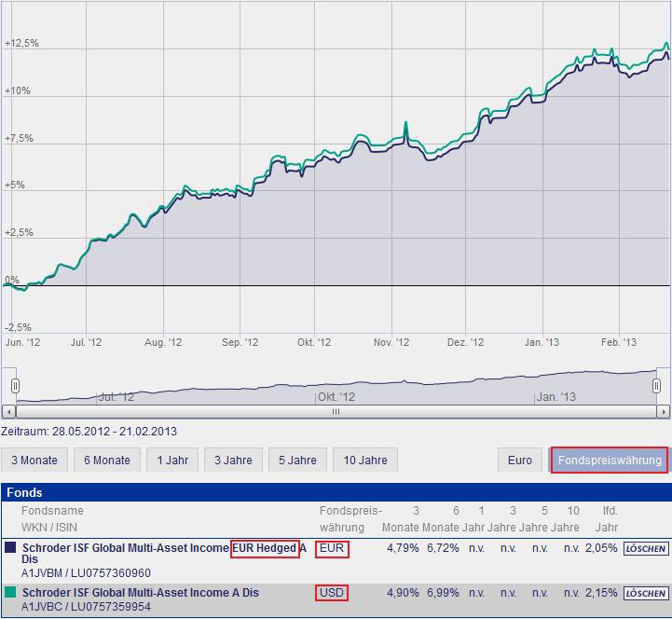Click the left scroll arrow under the overview chart
The width and height of the screenshot is (672, 619).
(x=9, y=411)
